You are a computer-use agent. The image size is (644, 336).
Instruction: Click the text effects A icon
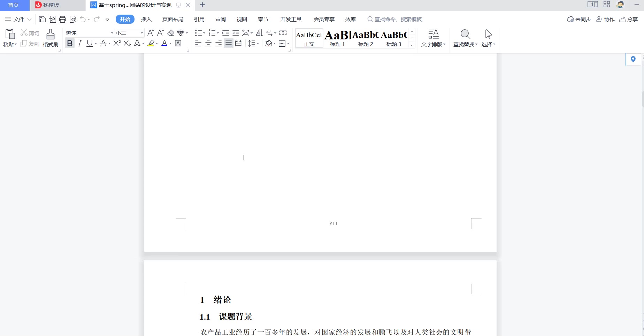coord(137,43)
